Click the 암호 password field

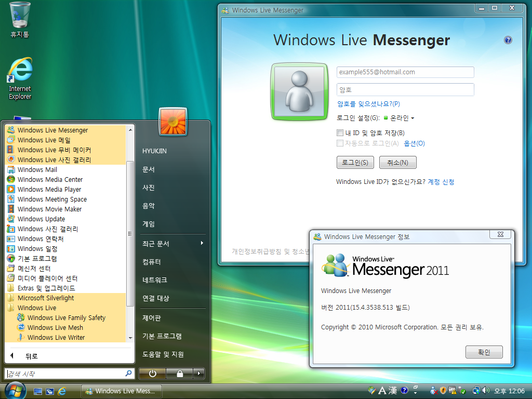pos(405,89)
